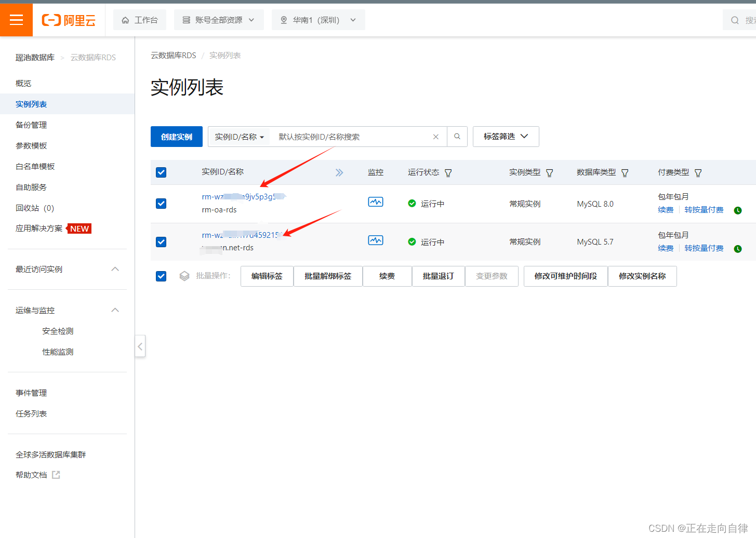Click the search magnifier button
Image resolution: width=756 pixels, height=538 pixels.
[x=457, y=137]
